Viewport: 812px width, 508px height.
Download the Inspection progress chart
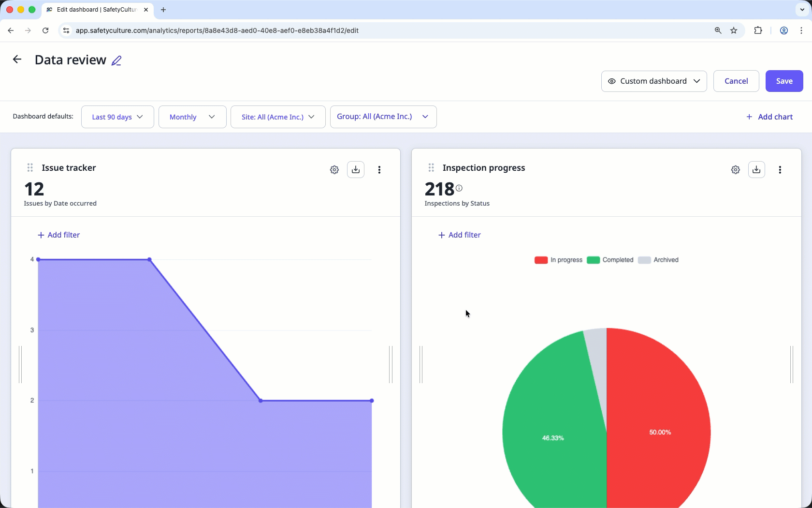coord(756,169)
